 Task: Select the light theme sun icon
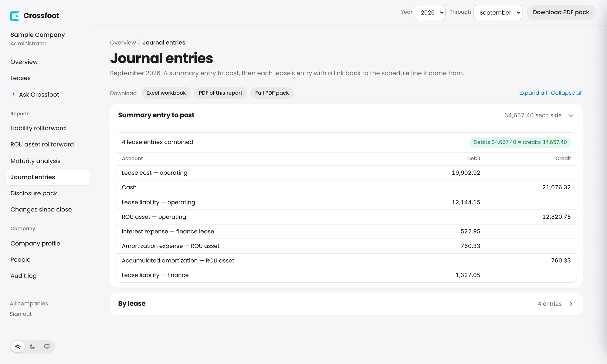tap(18, 347)
